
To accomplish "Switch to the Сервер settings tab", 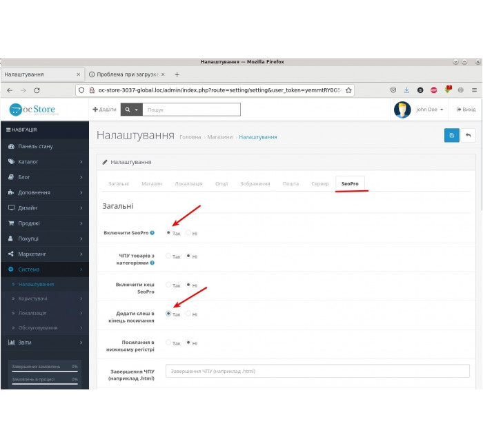I will click(320, 184).
